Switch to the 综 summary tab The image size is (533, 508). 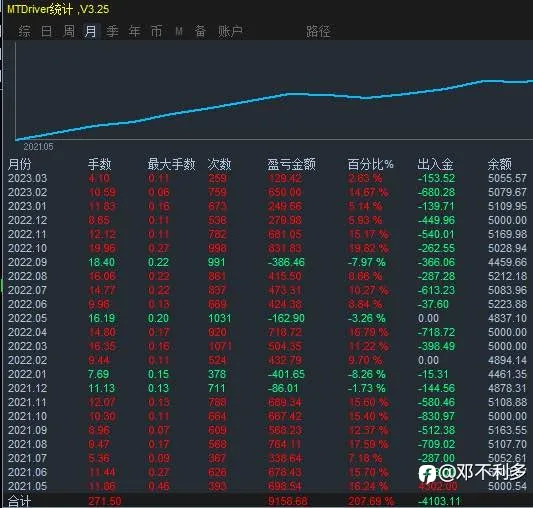pos(24,32)
